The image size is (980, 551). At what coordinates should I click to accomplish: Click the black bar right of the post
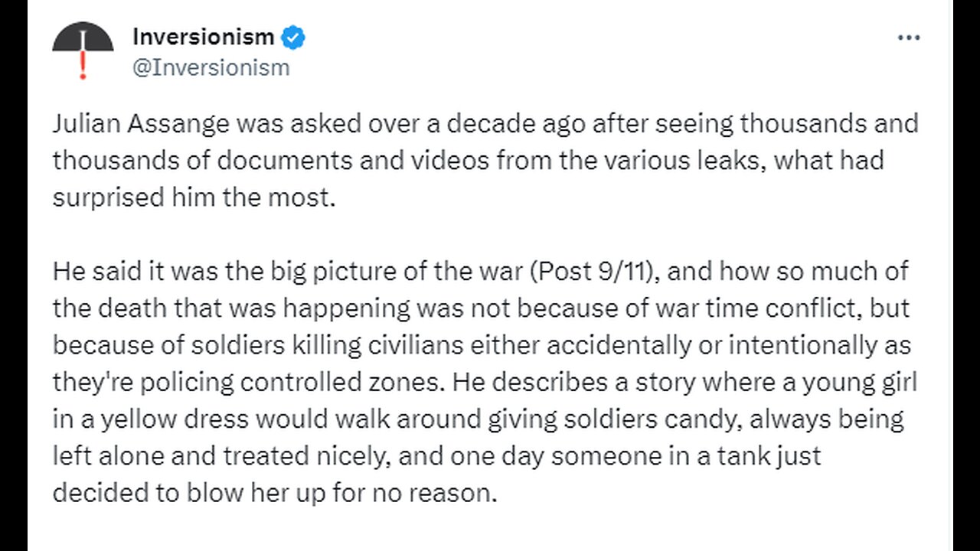pyautogui.click(x=966, y=275)
